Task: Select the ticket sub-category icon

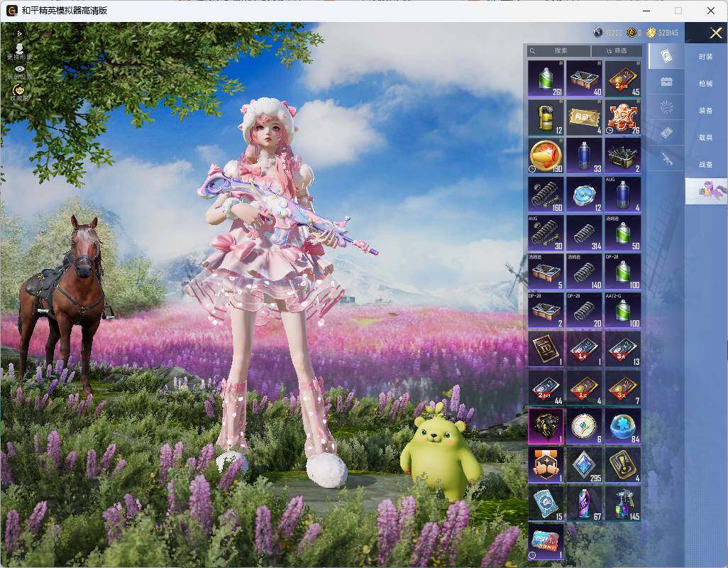Action: coord(667,133)
